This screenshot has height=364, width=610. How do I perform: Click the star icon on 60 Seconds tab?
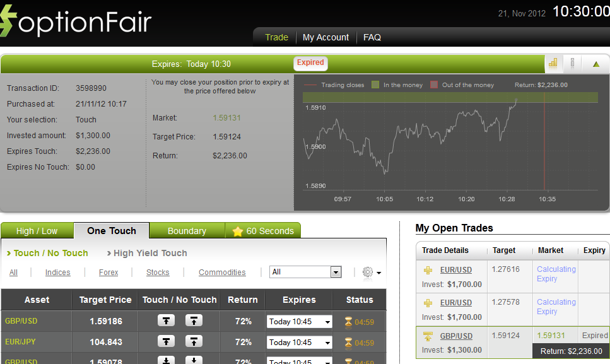[238, 230]
